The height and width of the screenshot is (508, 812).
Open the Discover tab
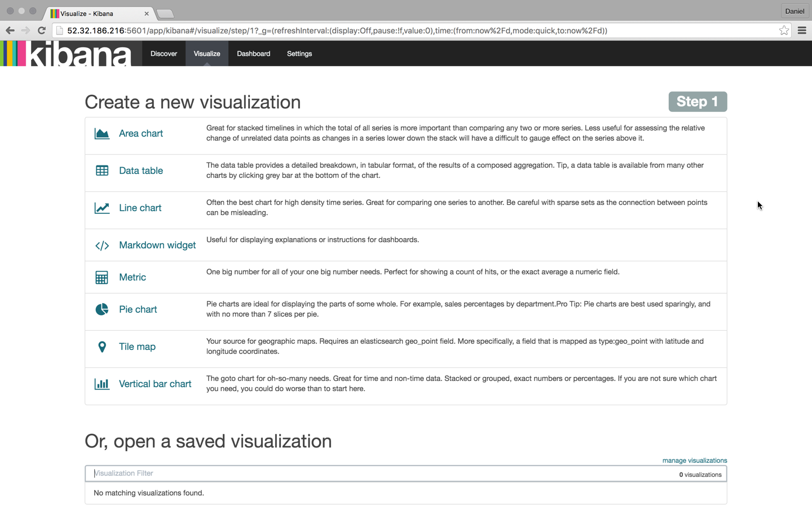[x=164, y=53]
